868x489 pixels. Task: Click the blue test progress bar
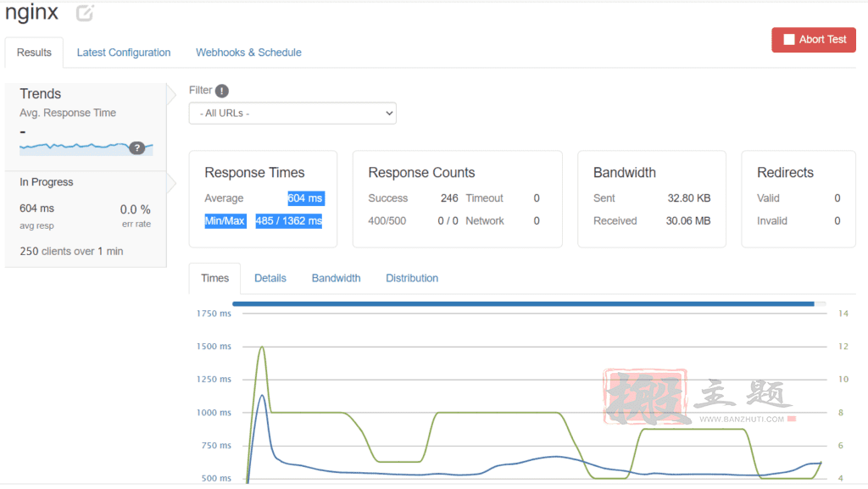(523, 303)
